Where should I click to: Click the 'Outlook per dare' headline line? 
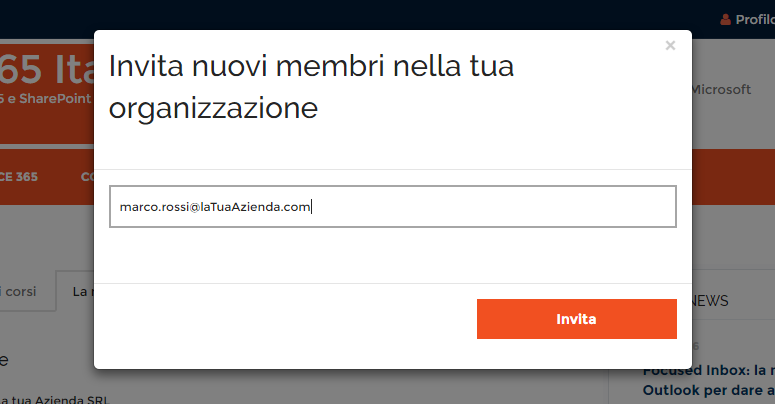point(709,390)
